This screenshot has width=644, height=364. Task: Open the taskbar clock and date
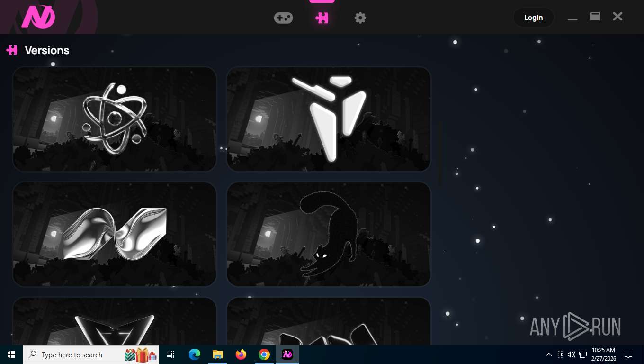pyautogui.click(x=604, y=355)
